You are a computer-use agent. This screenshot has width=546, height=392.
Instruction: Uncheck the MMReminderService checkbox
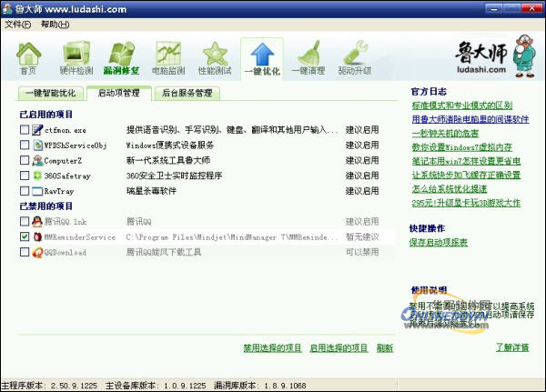click(25, 236)
